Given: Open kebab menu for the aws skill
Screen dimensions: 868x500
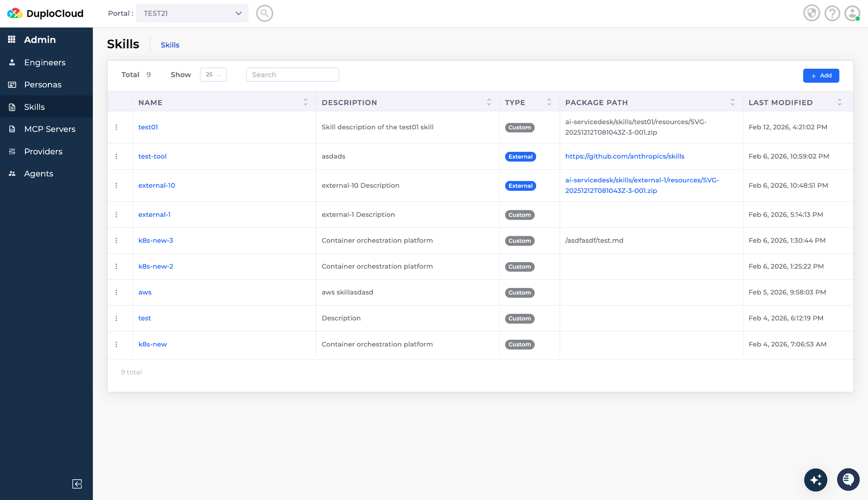Looking at the screenshot, I should click(x=116, y=292).
